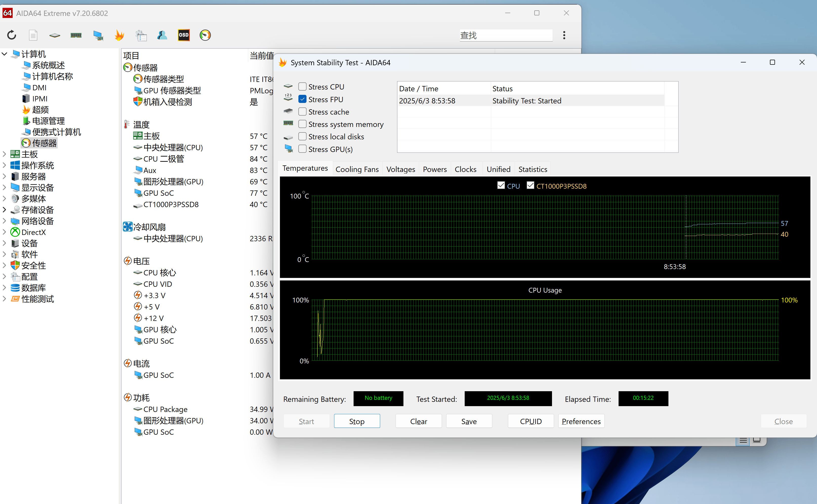Click the 数据库 database icon in tree

(x=15, y=288)
